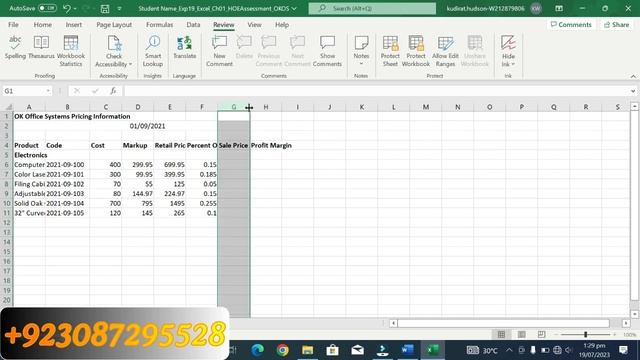Switch to the View tab
The width and height of the screenshot is (640, 360).
[254, 24]
